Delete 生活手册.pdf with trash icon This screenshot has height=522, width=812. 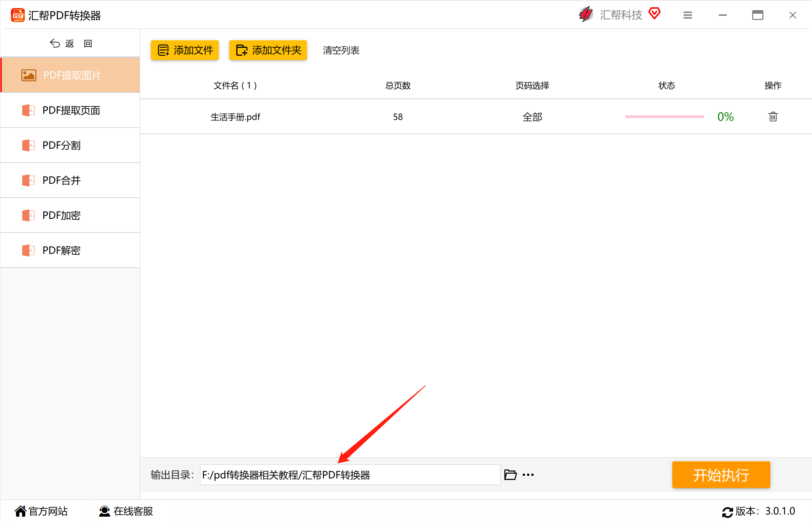coord(773,117)
